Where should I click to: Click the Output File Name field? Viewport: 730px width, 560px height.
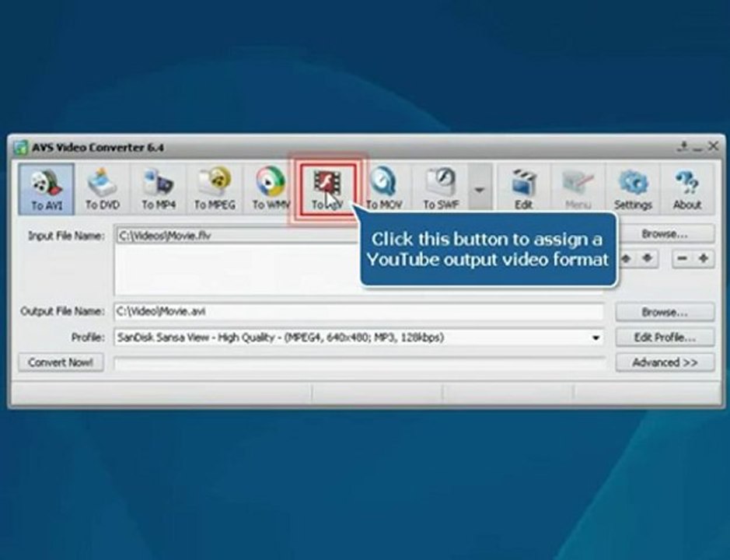pos(359,311)
